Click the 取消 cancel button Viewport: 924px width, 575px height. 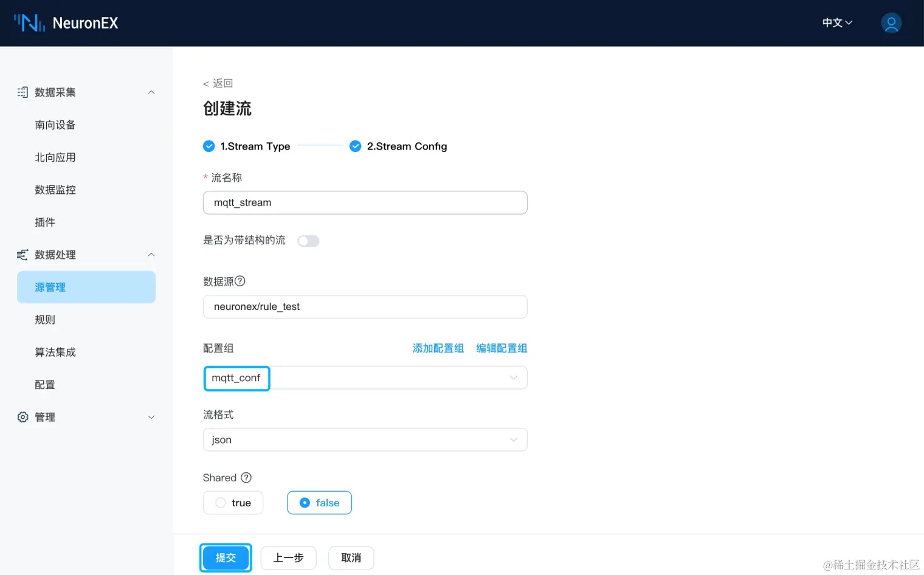[x=351, y=558]
